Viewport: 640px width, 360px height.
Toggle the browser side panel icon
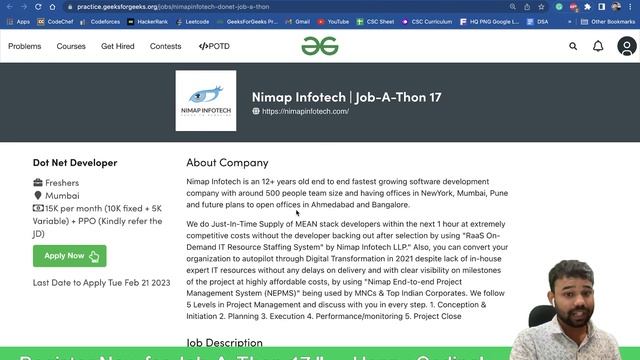602,7
